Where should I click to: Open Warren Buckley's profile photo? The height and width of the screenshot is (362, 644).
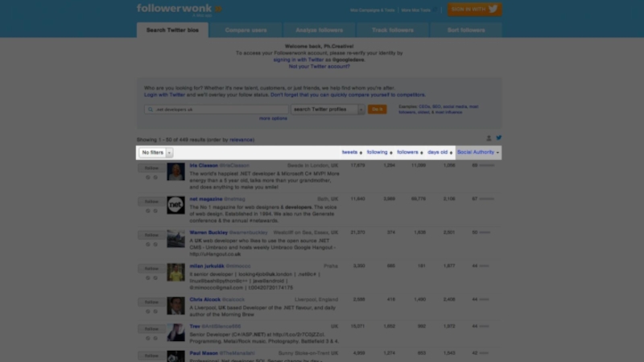click(175, 239)
